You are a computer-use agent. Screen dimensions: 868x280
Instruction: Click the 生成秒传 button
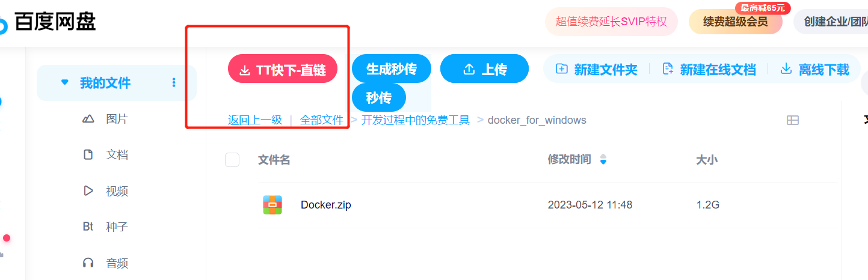click(x=392, y=68)
